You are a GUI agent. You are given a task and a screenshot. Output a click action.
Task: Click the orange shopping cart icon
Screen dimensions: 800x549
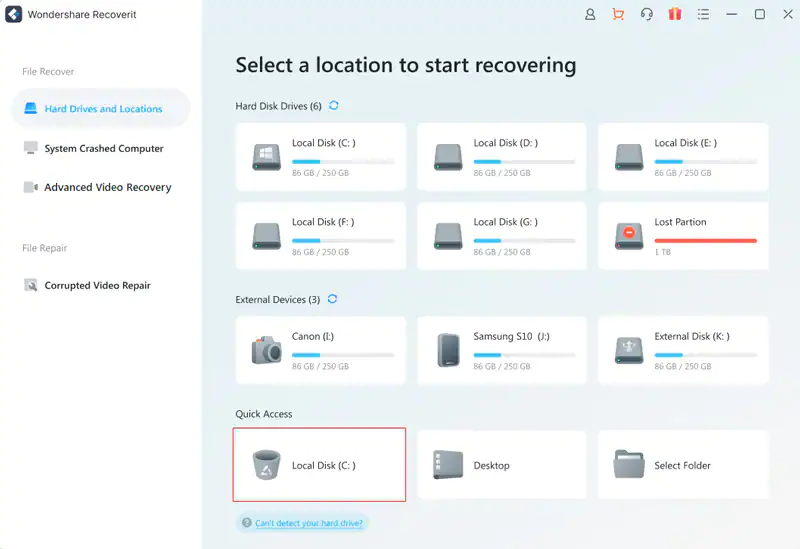pyautogui.click(x=618, y=14)
